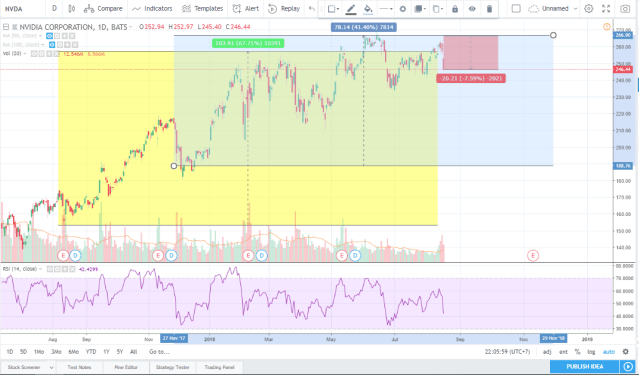Set time range to 1Y
The height and width of the screenshot is (375, 639).
point(106,351)
